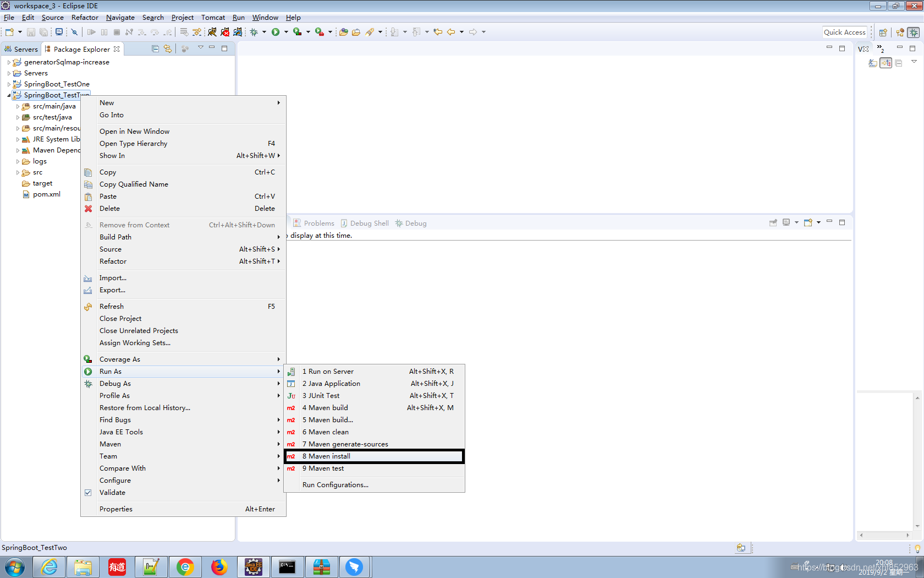Open the Window menu
This screenshot has width=924, height=578.
click(265, 18)
